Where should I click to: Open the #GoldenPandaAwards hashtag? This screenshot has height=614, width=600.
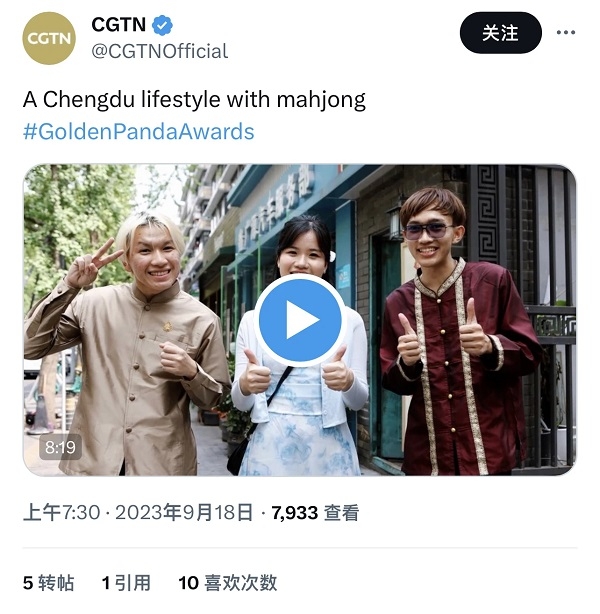[139, 132]
